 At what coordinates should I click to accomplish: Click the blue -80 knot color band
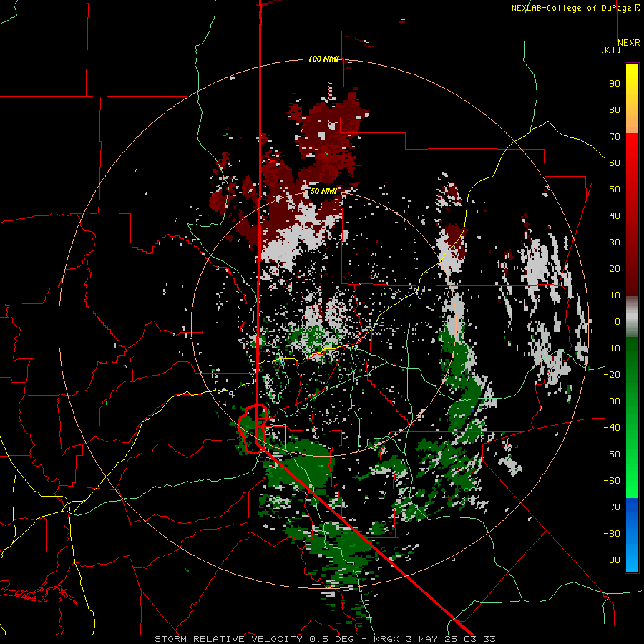click(632, 534)
